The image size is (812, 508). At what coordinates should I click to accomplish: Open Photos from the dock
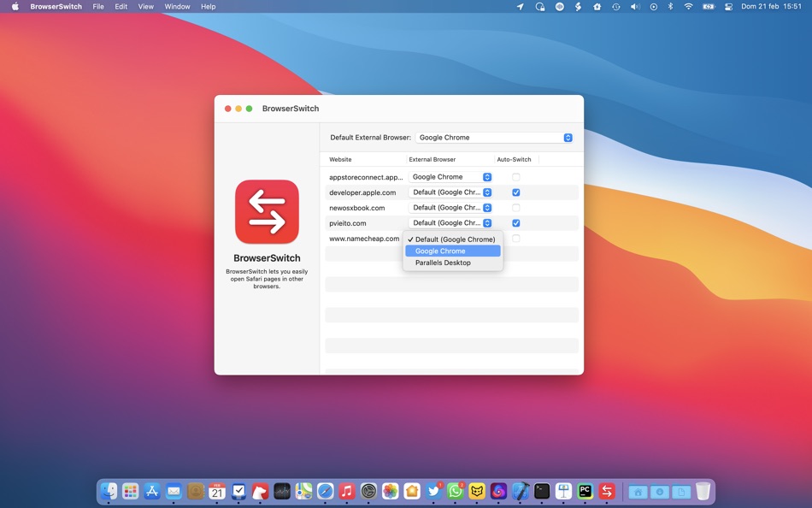391,490
